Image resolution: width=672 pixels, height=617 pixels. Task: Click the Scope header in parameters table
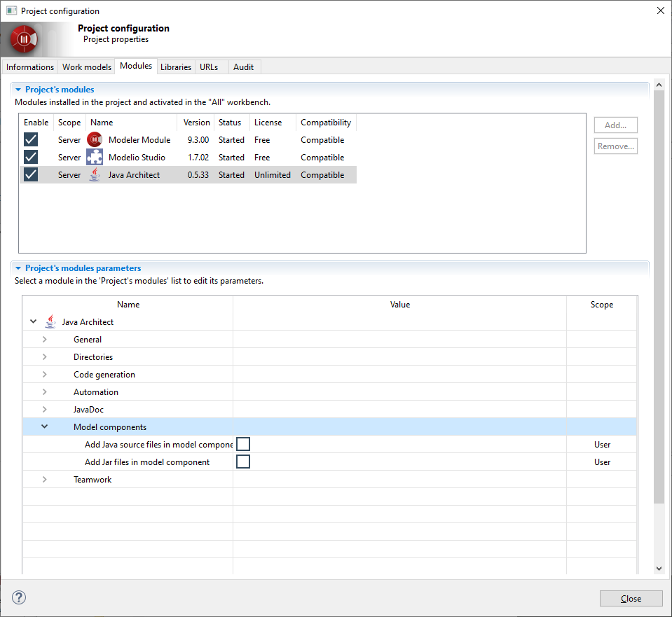(x=602, y=305)
